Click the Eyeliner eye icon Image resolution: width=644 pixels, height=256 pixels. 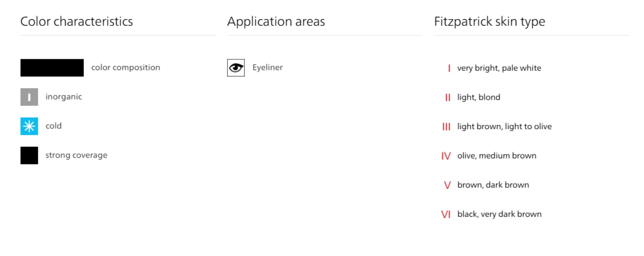(x=236, y=68)
